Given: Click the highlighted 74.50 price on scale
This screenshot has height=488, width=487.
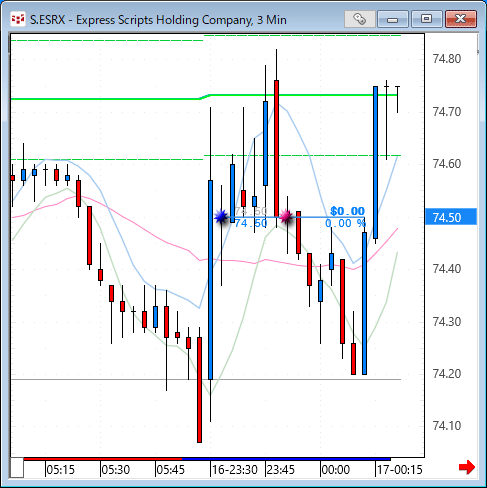Looking at the screenshot, I should [x=451, y=217].
